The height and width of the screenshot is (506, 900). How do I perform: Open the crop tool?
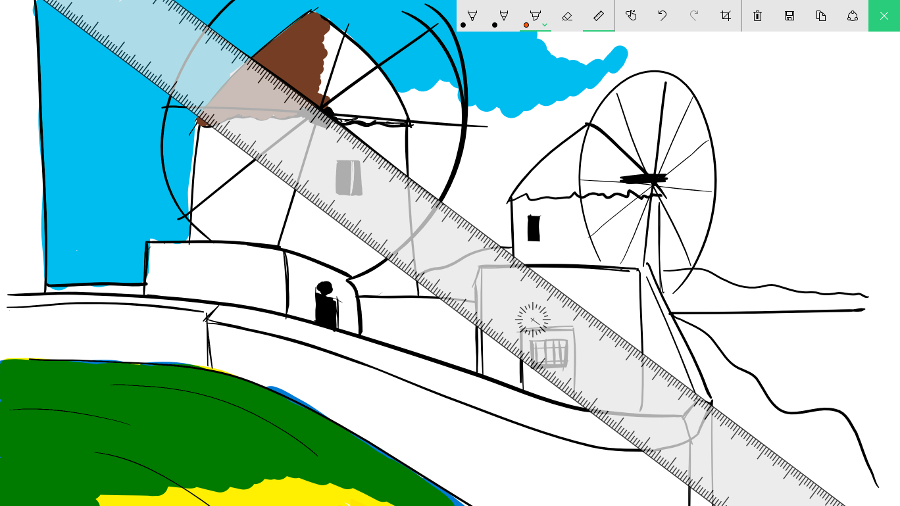(726, 16)
